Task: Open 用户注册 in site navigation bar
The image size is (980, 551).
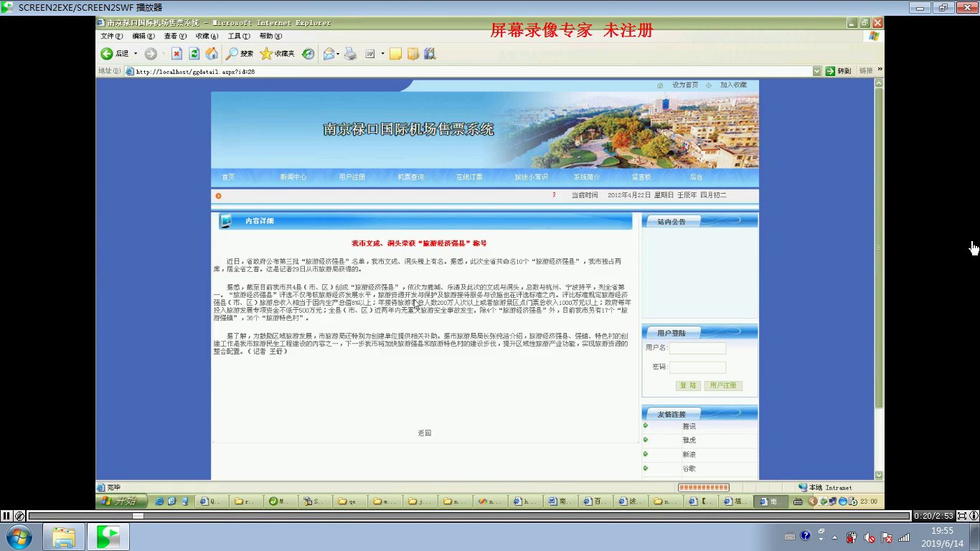Action: click(x=352, y=177)
